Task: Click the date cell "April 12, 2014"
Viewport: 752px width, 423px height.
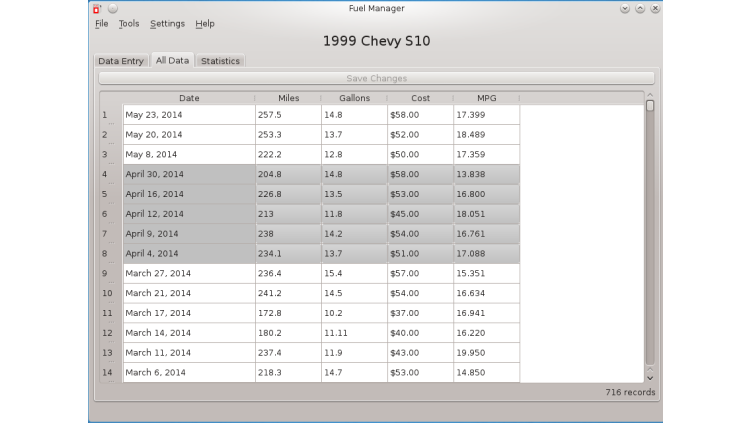Action: click(189, 214)
